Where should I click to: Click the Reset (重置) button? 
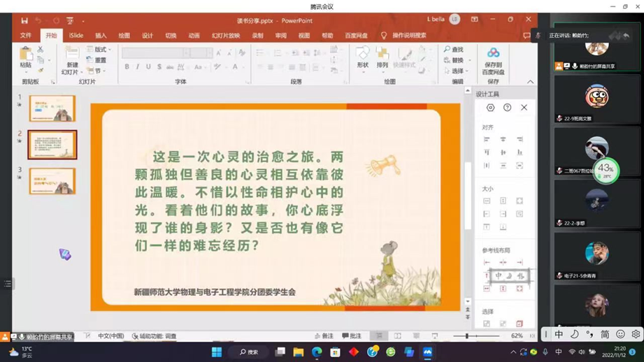96,60
